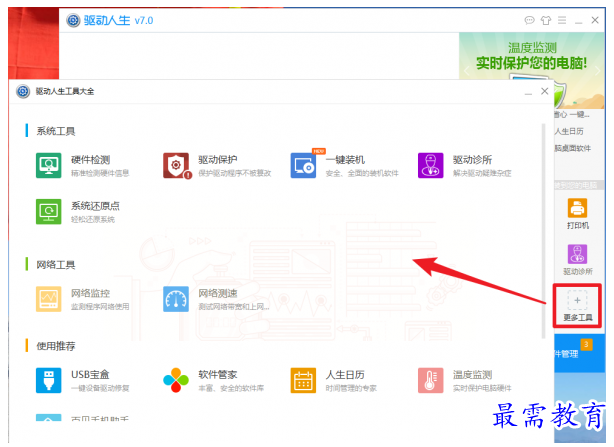The image size is (614, 447).
Task: Click the tools list vertical scrollbar
Action: 544,231
